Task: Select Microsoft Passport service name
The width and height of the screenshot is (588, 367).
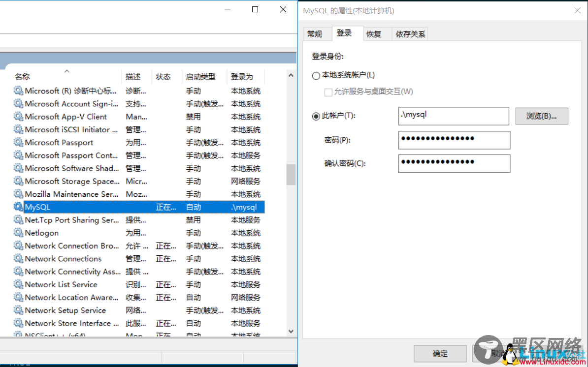Action: [59, 143]
